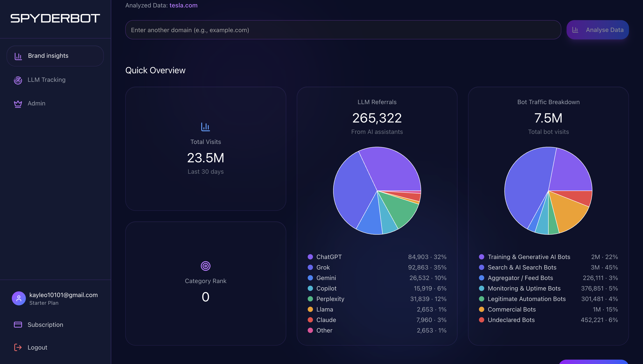Go to the Admin section
Viewport: 643px width, 364px height.
point(37,103)
